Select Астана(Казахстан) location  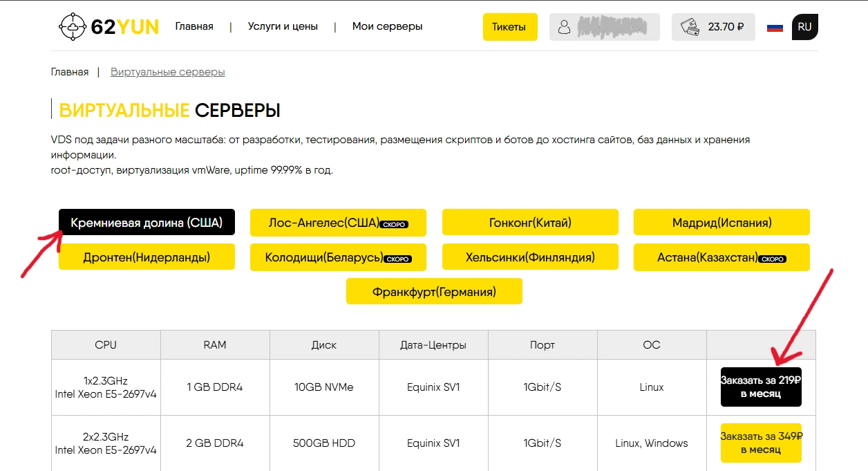(721, 257)
